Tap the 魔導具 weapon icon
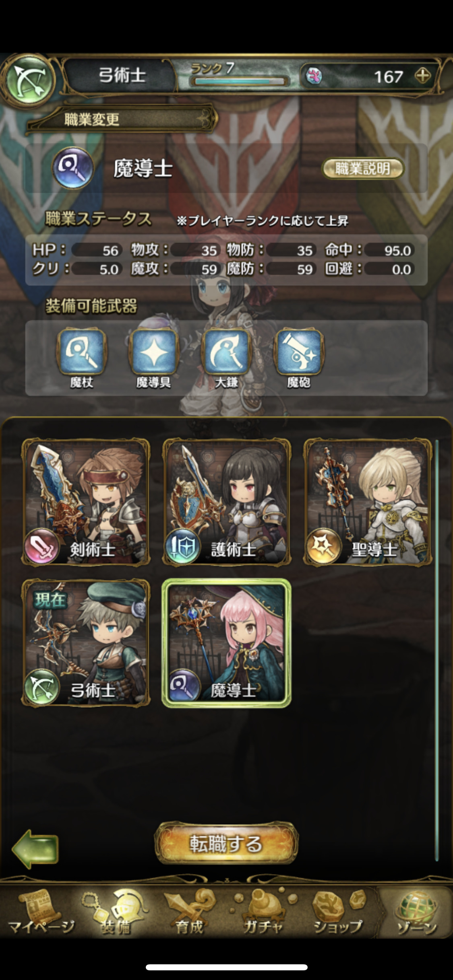Screen dimensions: 453x980 [153, 351]
